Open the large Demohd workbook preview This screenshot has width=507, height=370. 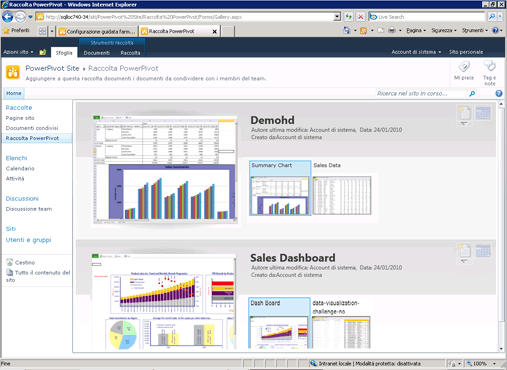pyautogui.click(x=165, y=169)
